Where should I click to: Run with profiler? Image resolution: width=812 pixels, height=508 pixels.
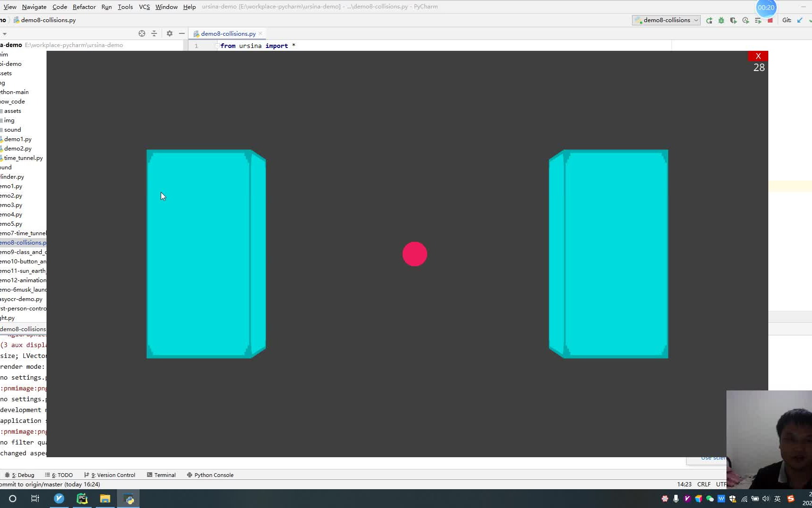tap(745, 20)
